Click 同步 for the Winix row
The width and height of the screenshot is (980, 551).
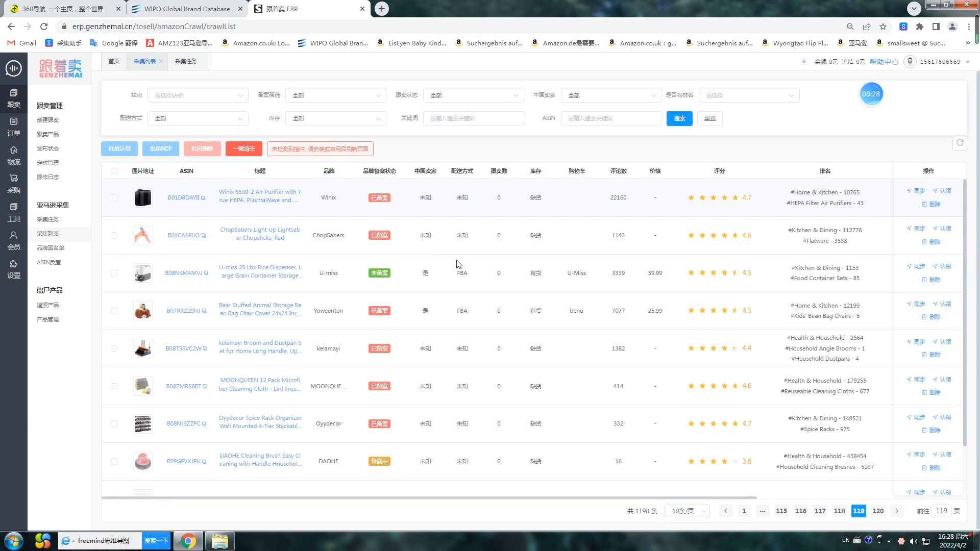coord(916,191)
